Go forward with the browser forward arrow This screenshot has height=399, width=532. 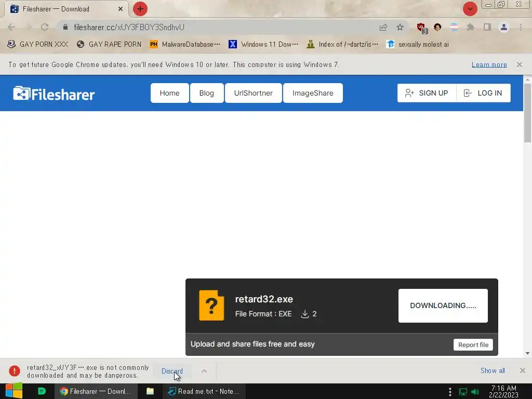coord(28,27)
